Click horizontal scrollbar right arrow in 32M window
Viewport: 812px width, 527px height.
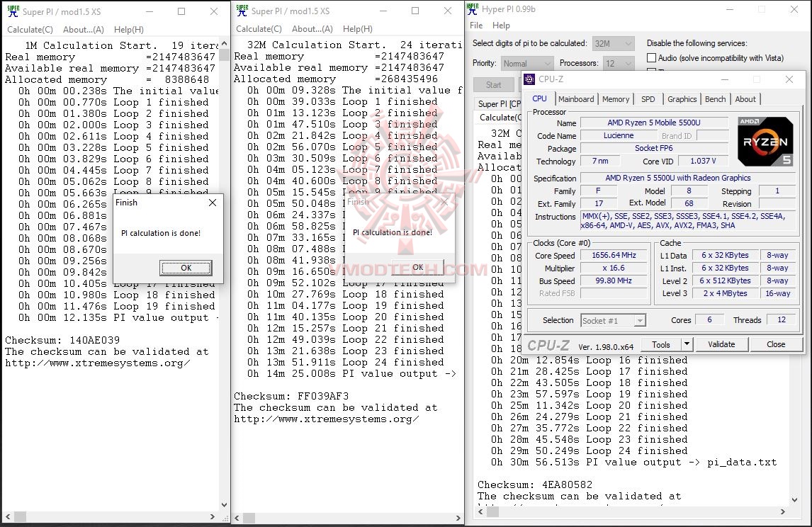pos(458,518)
